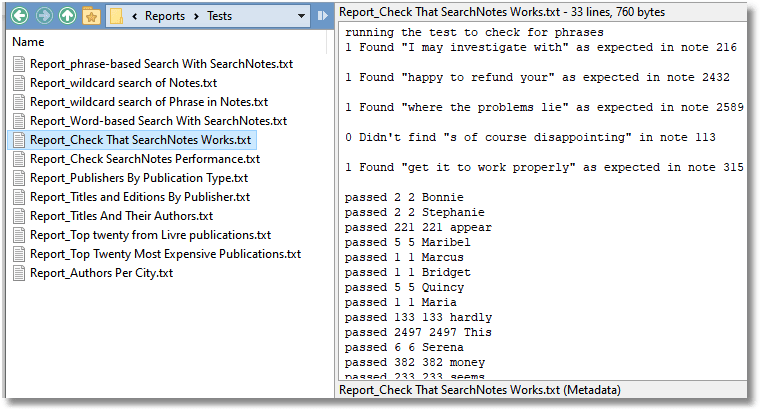Click preview line 'passed 2497 2497 This'
The height and width of the screenshot is (412, 761).
pos(418,332)
